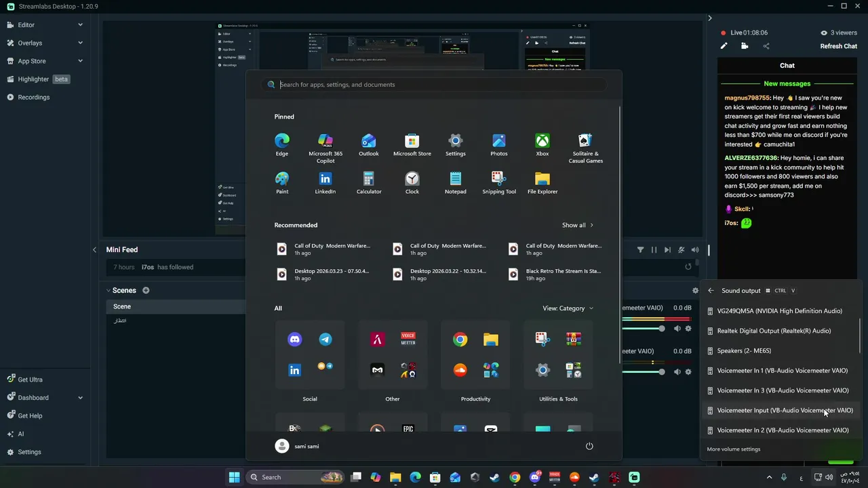Open Microsoft Store pinned app

(412, 145)
